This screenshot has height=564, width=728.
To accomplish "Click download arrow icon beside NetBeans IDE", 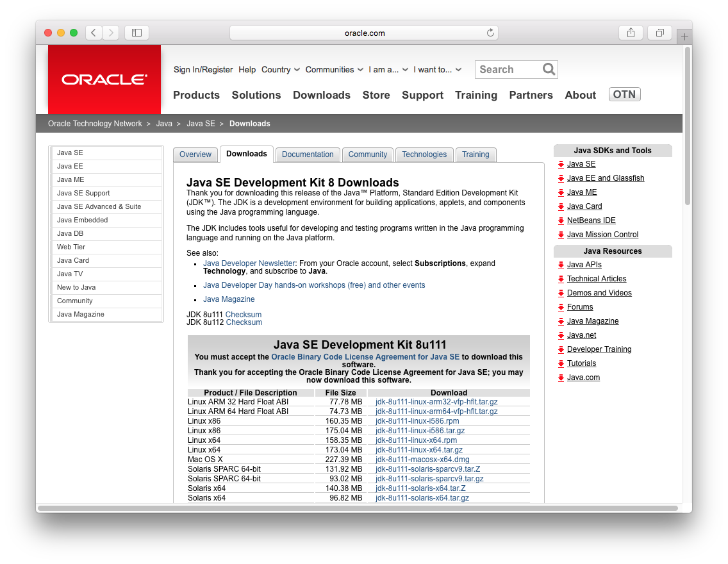I will [x=561, y=220].
